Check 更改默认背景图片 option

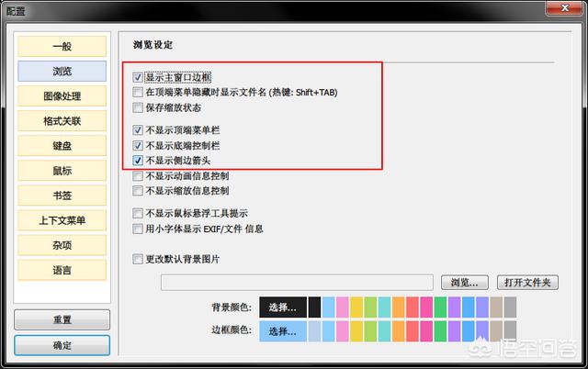[x=138, y=259]
